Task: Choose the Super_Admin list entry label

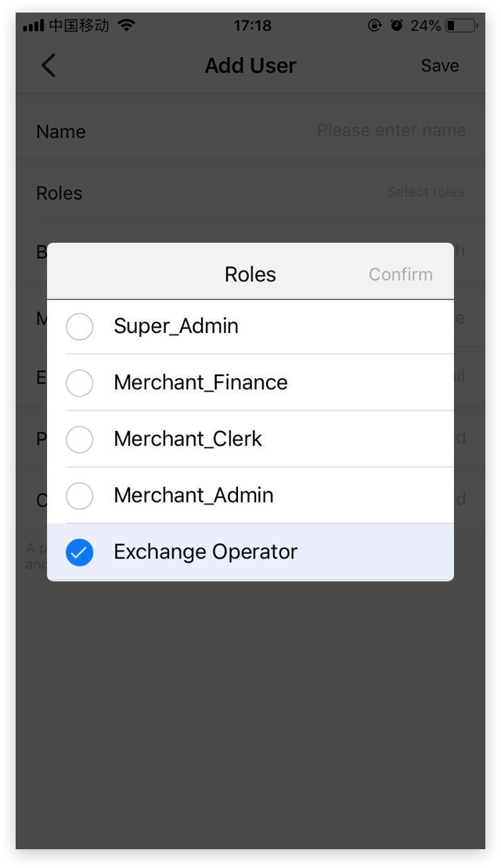Action: click(176, 327)
